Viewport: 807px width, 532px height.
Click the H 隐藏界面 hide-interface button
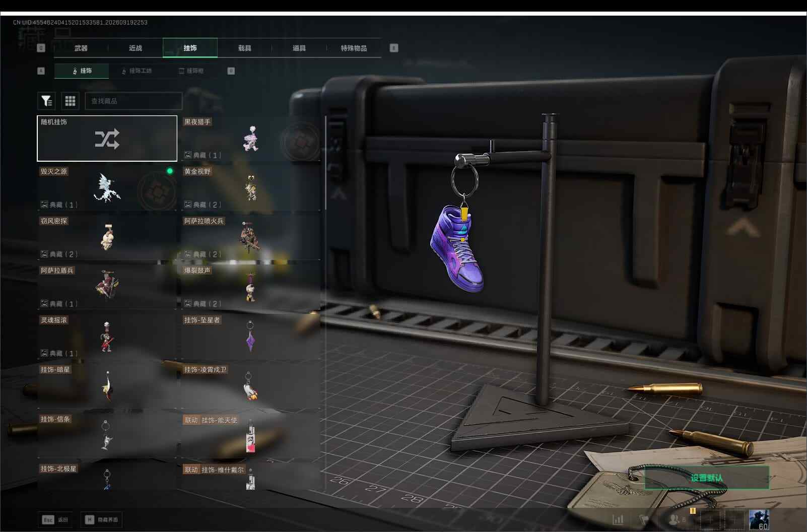(102, 519)
